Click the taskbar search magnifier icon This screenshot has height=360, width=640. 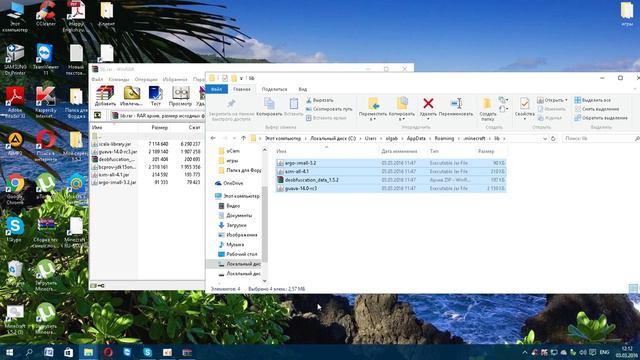29,352
